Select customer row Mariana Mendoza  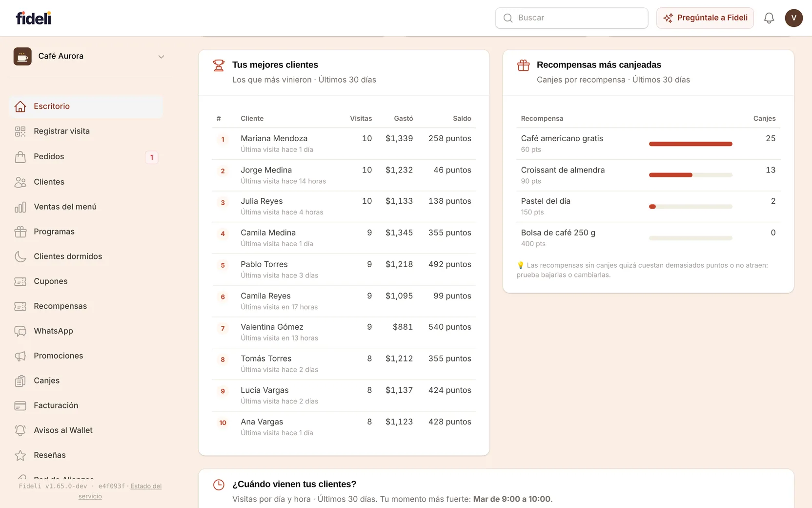344,144
